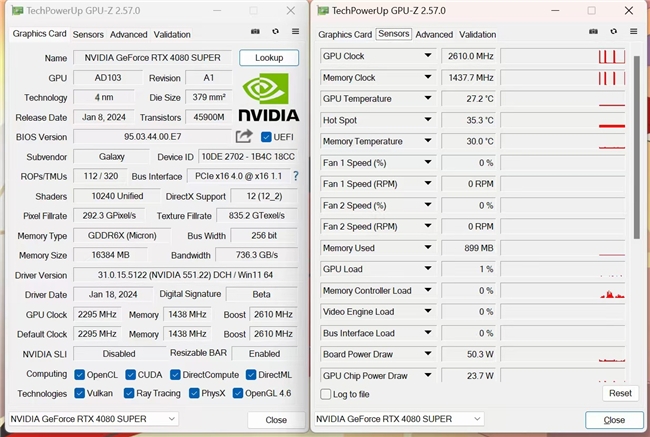This screenshot has width=650, height=437.
Task: Click the Bandwidth field 736.3 GB/s
Action: tap(257, 255)
